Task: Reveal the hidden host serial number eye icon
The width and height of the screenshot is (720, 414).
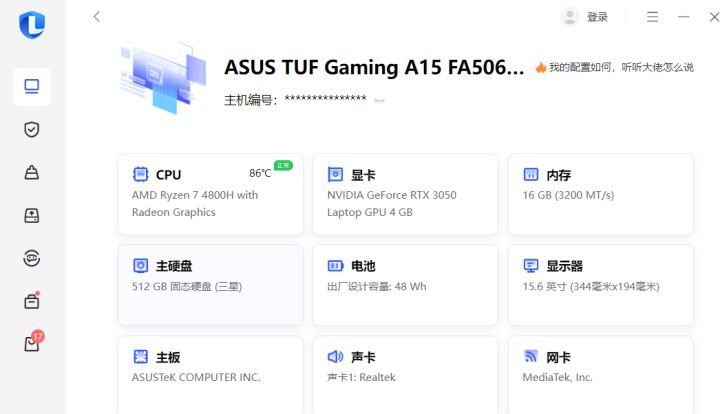Action: point(379,101)
